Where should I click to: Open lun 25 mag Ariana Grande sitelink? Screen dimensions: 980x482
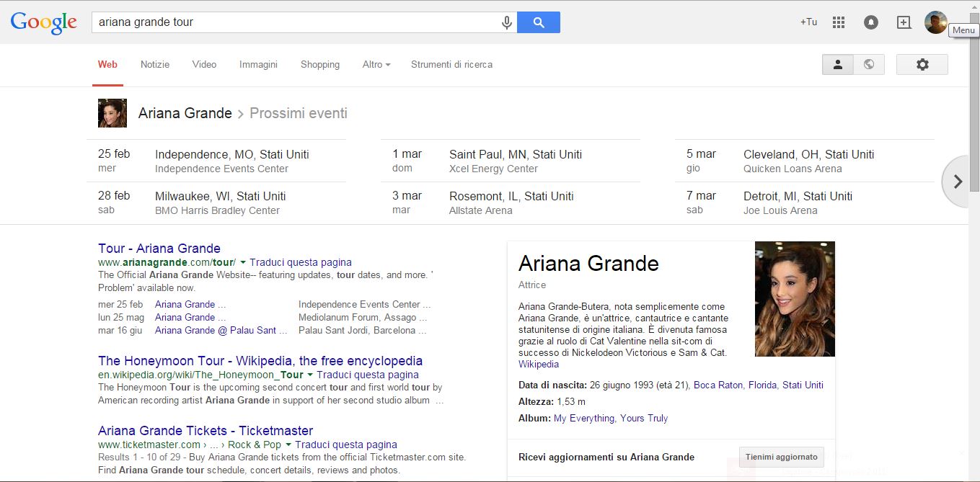190,317
